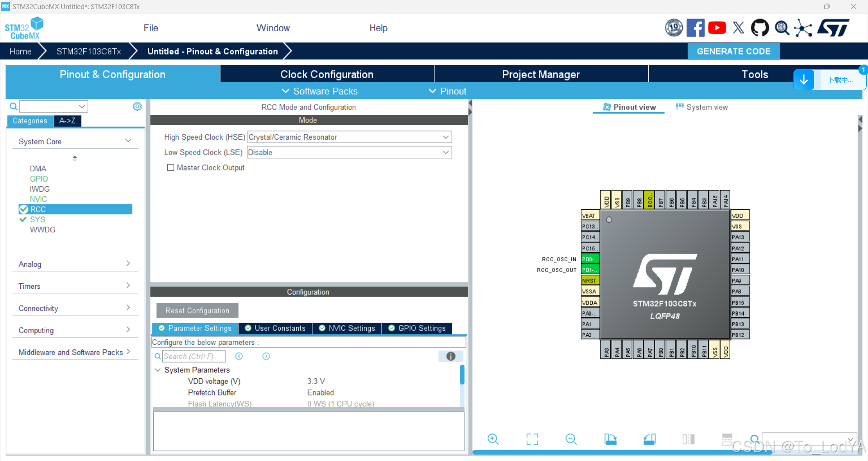Open the GPIO Settings tab

tap(417, 328)
